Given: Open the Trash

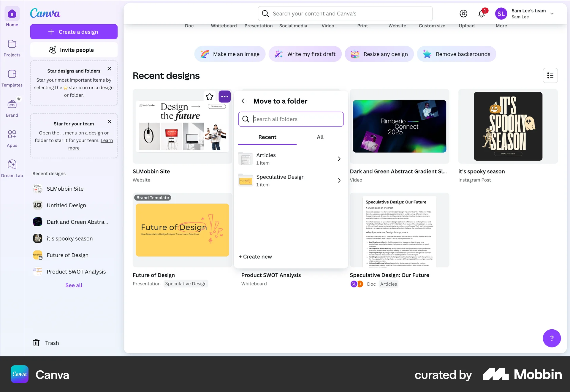Looking at the screenshot, I should point(46,343).
